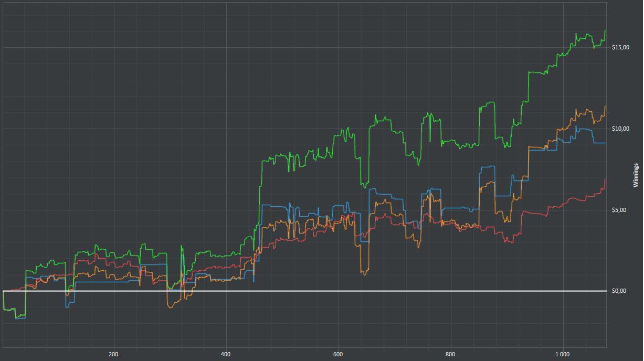Select the orange line's deep dip after 600
The image size is (644, 361).
point(363,273)
